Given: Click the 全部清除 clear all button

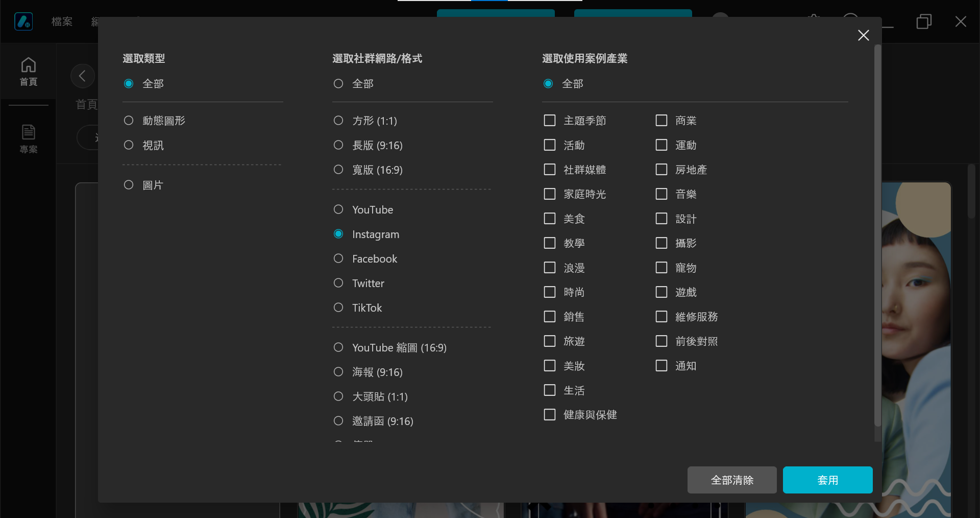Looking at the screenshot, I should pos(731,480).
